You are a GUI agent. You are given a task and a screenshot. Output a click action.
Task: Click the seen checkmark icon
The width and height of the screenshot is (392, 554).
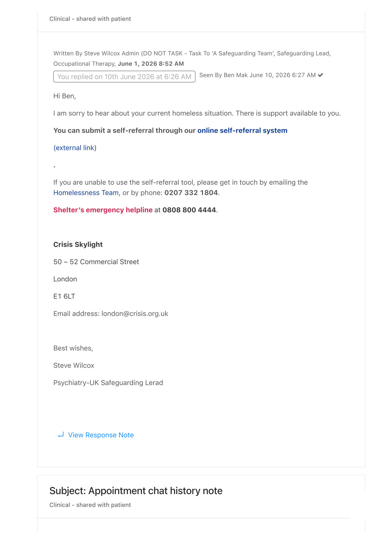(x=320, y=75)
